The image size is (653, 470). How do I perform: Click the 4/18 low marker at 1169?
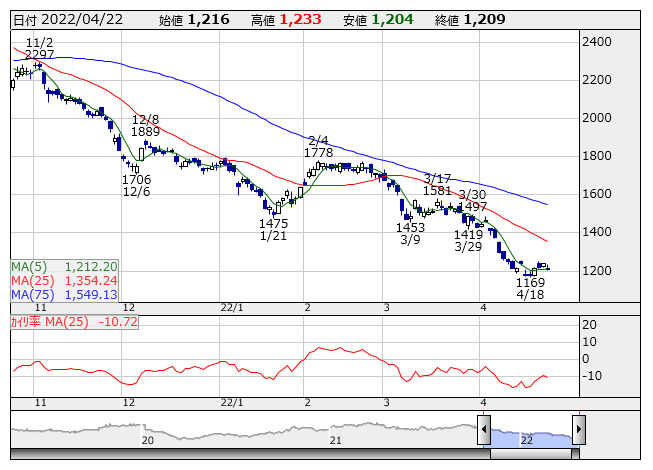[x=530, y=290]
